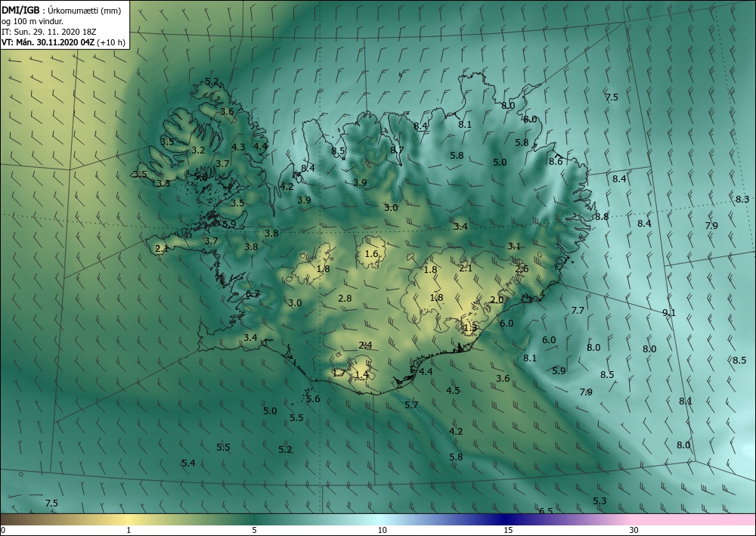Click the color scale label 30
Image resolution: width=756 pixels, height=536 pixels.
(x=634, y=530)
